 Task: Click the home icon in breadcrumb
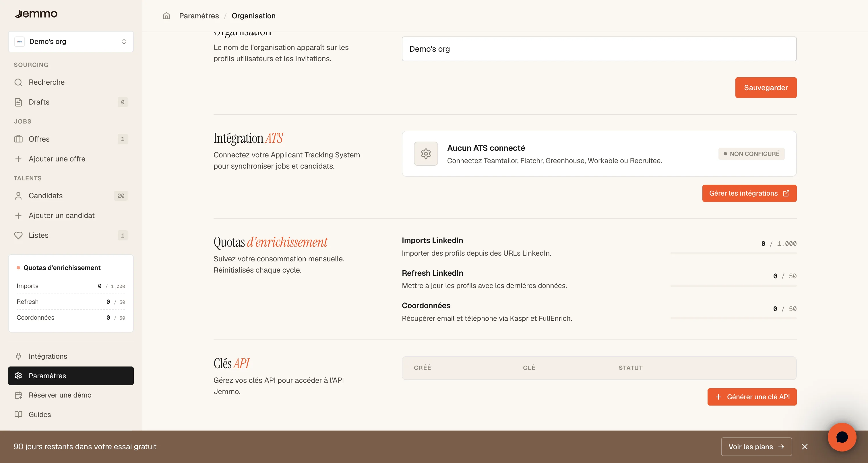click(x=166, y=16)
